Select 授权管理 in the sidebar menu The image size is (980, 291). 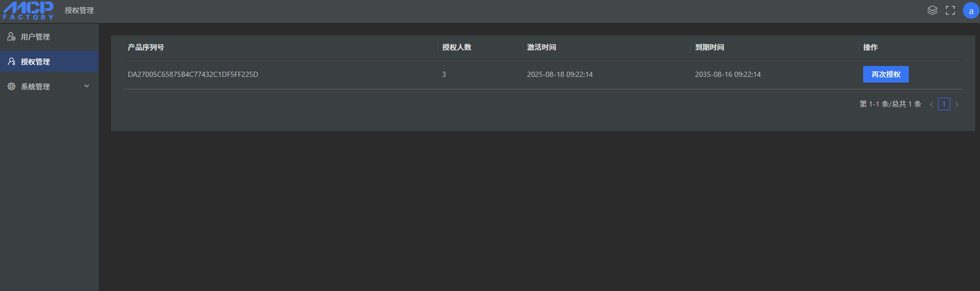tap(35, 62)
